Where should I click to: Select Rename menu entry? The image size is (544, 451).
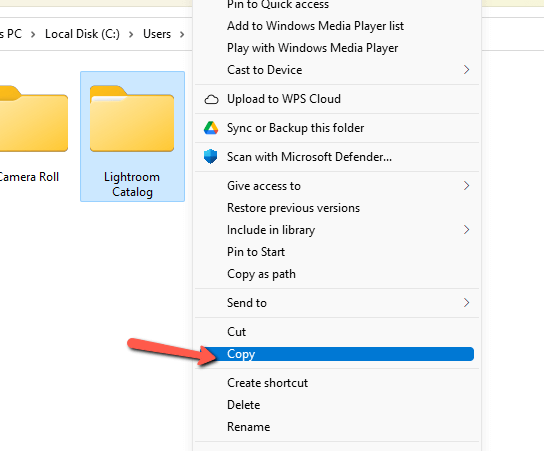[248, 427]
